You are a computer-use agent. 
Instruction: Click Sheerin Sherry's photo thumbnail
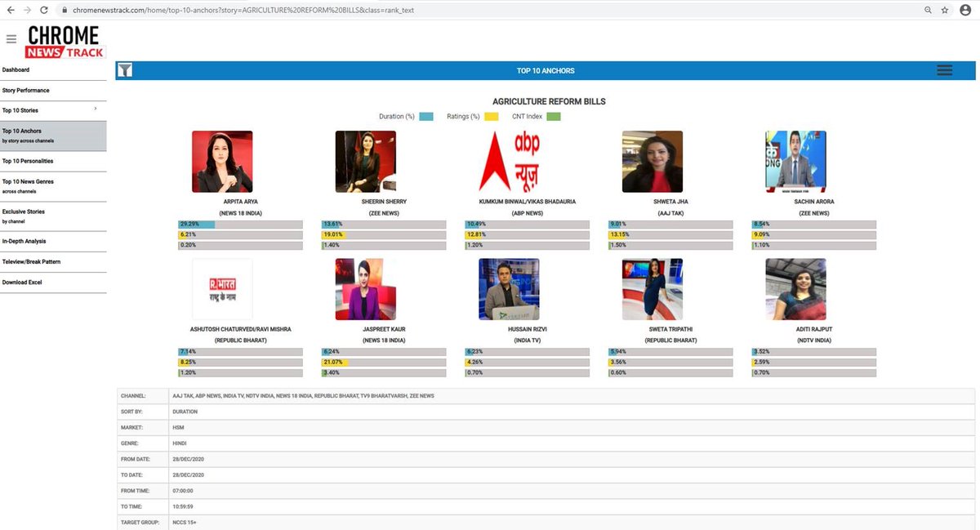point(366,162)
